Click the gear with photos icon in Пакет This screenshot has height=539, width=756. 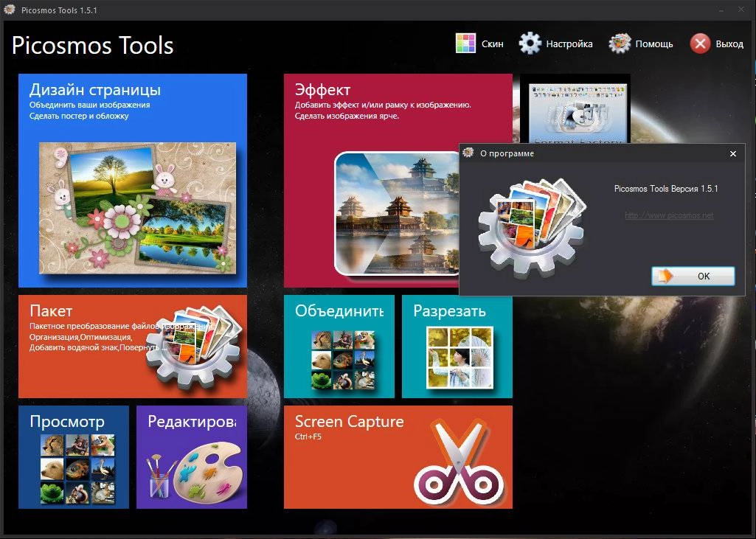tap(193, 346)
